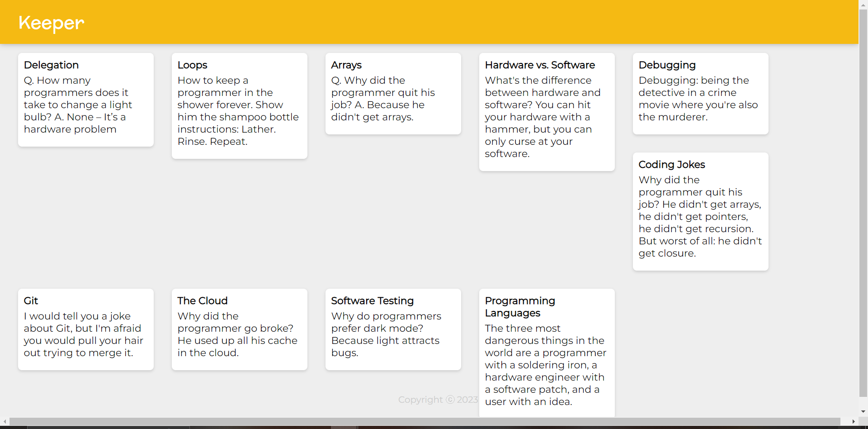Select the Coding Jokes note title
The image size is (868, 429).
coord(672,165)
